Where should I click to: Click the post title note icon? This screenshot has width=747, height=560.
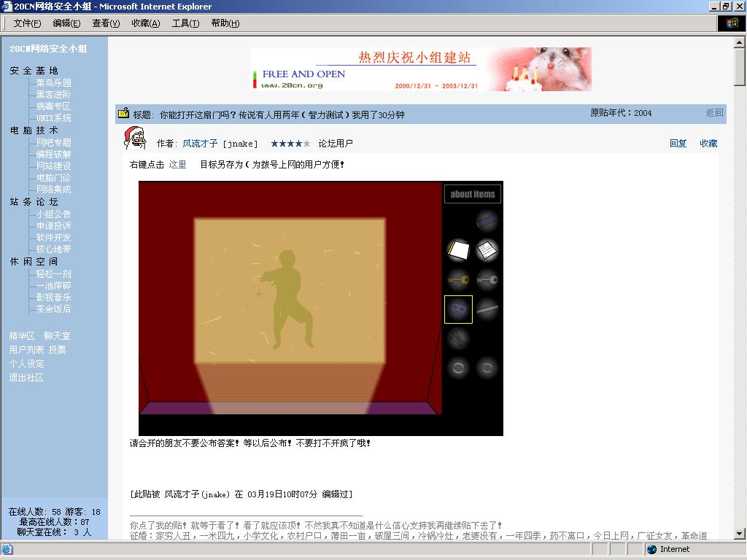(x=124, y=113)
